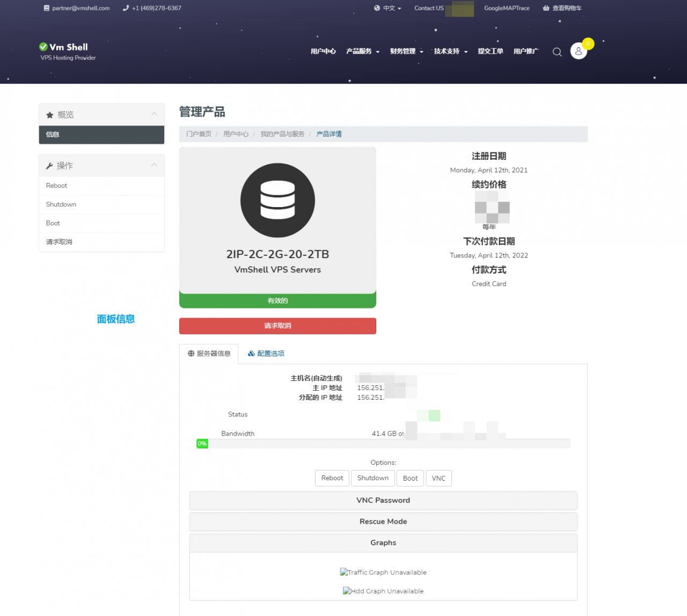Click the 产品详情 breadcrumb
The height and width of the screenshot is (616, 687).
click(329, 134)
